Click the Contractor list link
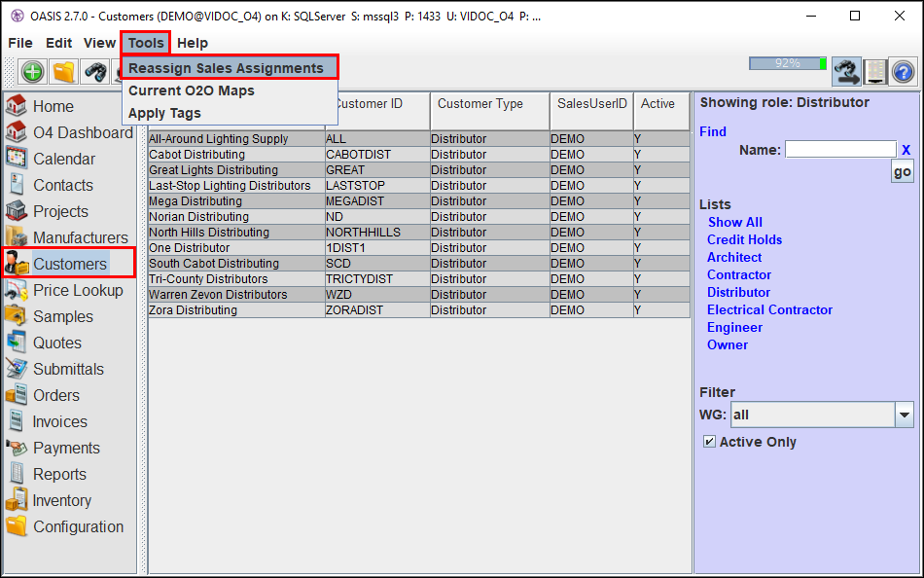Screen dimensions: 924x578 tap(739, 274)
